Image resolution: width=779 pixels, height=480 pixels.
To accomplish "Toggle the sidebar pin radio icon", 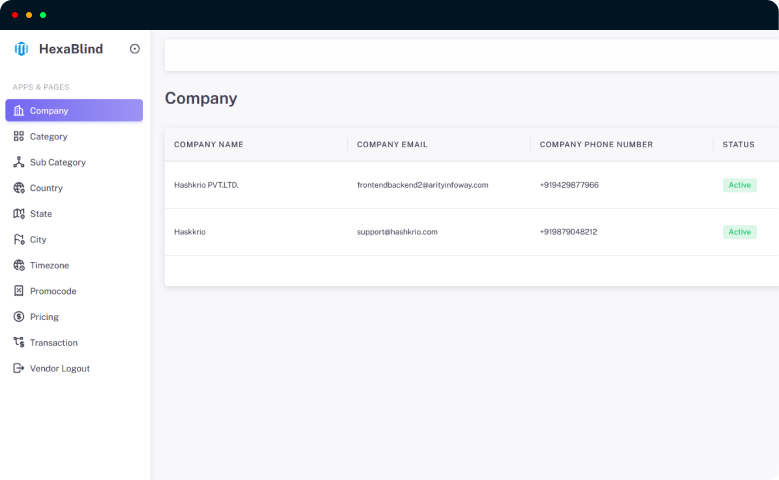I will pyautogui.click(x=135, y=49).
